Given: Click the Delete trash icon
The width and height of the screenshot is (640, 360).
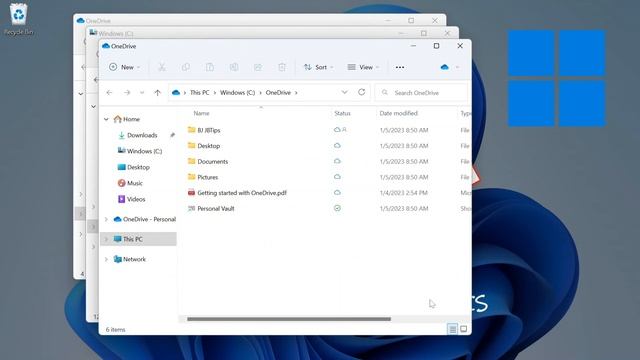Looking at the screenshot, I should pyautogui.click(x=282, y=67).
